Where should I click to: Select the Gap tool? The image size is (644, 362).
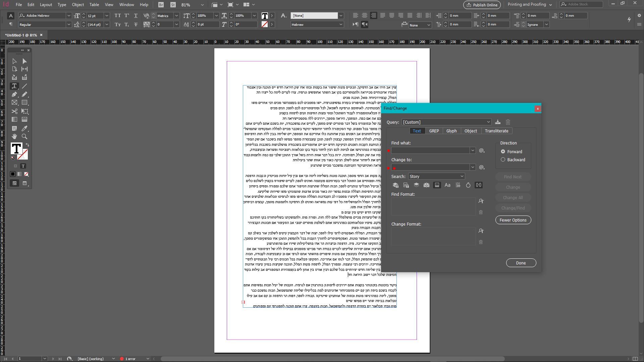[x=24, y=69]
